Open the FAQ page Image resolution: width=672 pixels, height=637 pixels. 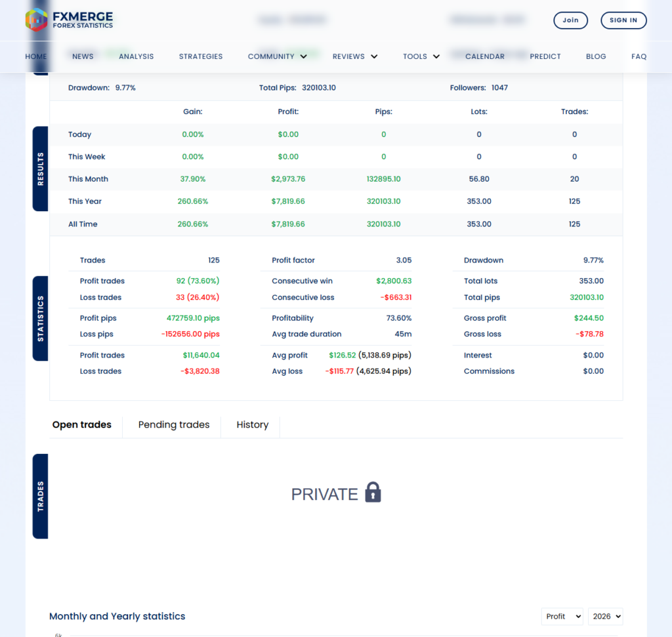click(639, 56)
